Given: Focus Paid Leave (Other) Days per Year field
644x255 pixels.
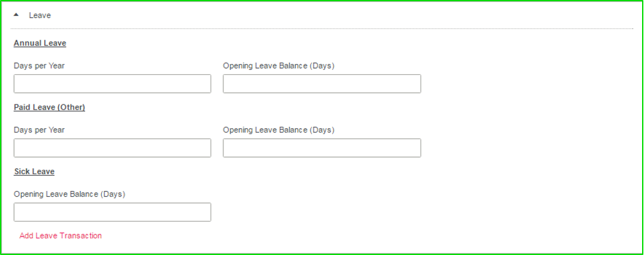Looking at the screenshot, I should (x=113, y=147).
